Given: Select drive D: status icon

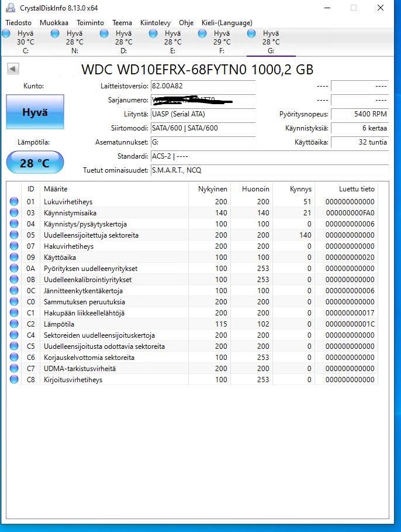Looking at the screenshot, I should tap(104, 33).
